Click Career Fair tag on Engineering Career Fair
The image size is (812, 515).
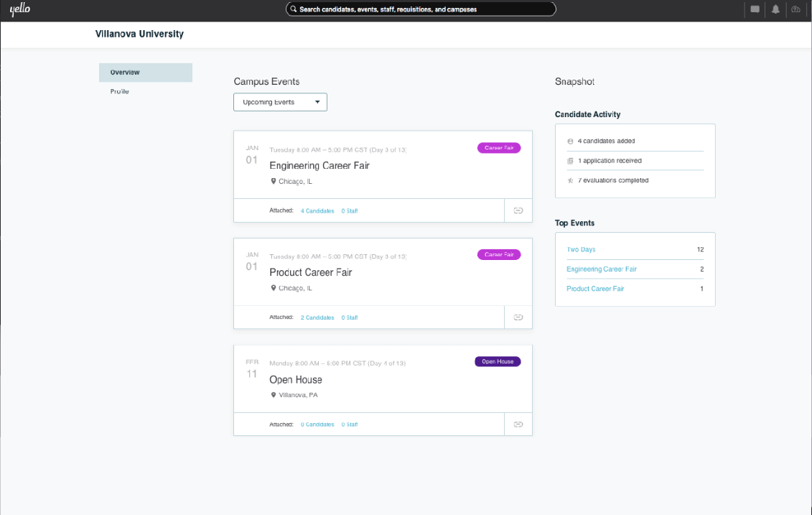pyautogui.click(x=499, y=148)
